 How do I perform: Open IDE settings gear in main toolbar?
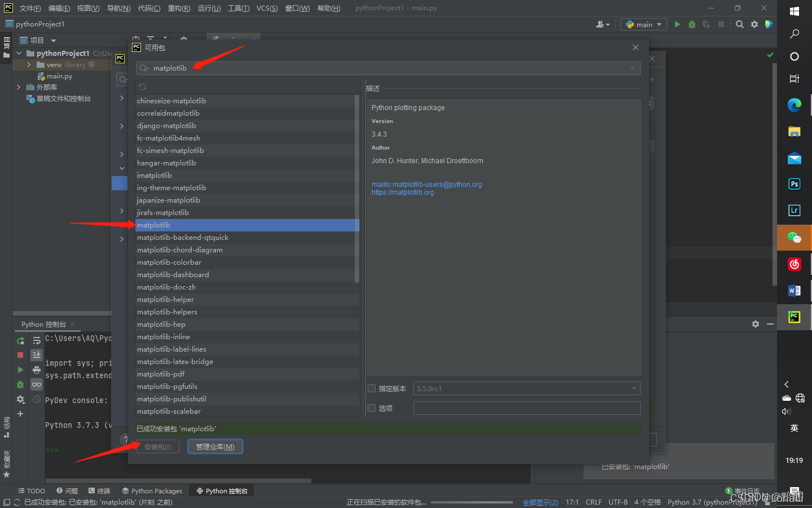tap(754, 24)
